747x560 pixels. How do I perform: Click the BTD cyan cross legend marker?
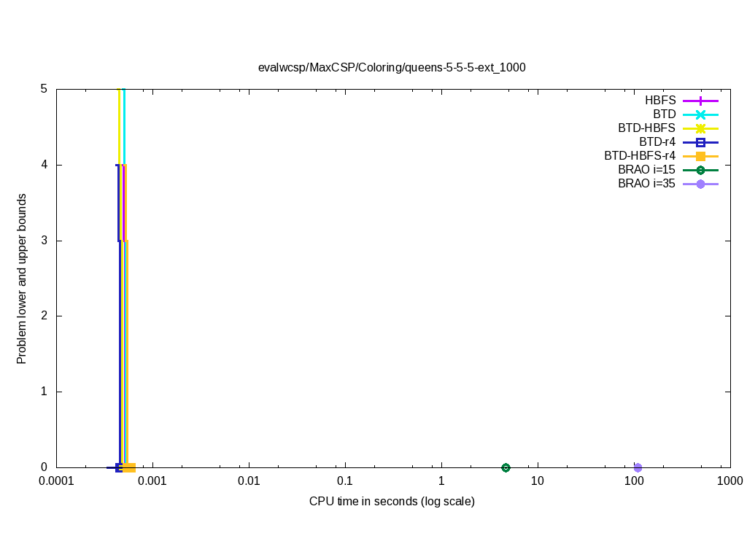pyautogui.click(x=700, y=114)
